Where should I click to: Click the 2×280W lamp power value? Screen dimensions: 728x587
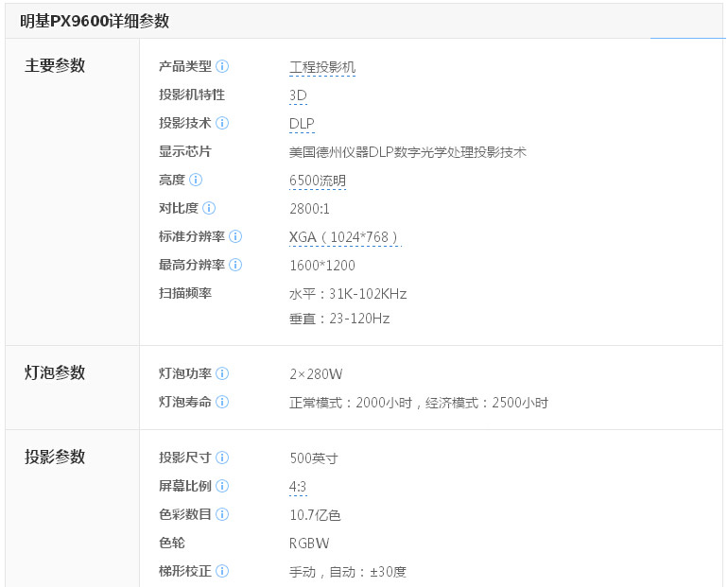coord(316,374)
